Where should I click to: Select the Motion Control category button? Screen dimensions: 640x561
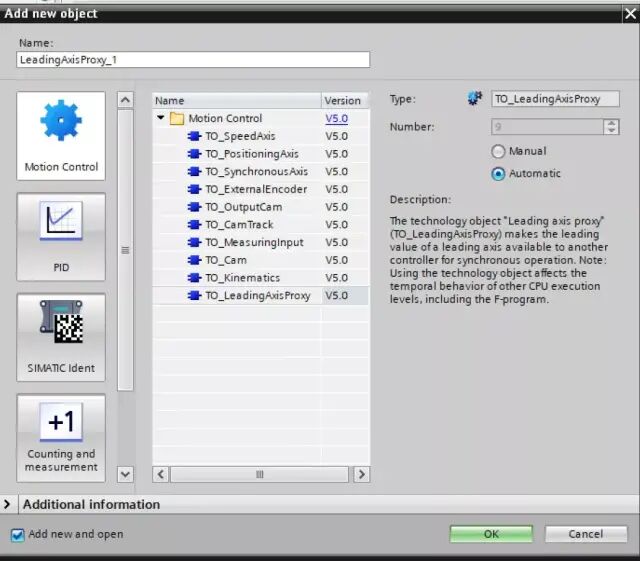point(61,136)
